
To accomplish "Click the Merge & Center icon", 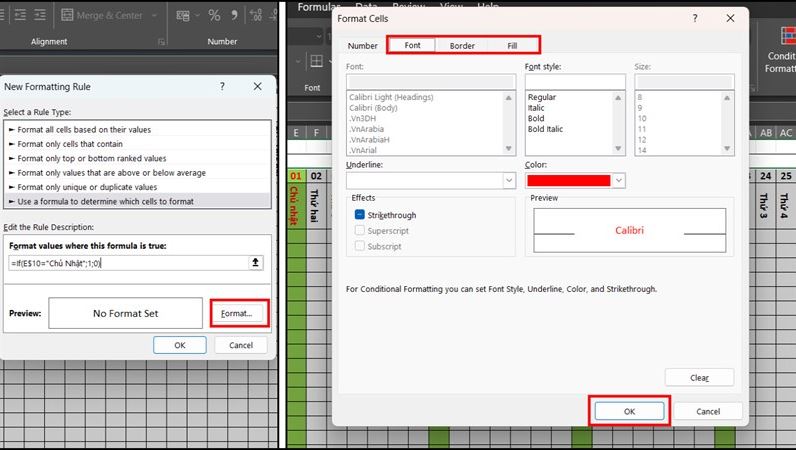I will pyautogui.click(x=67, y=15).
